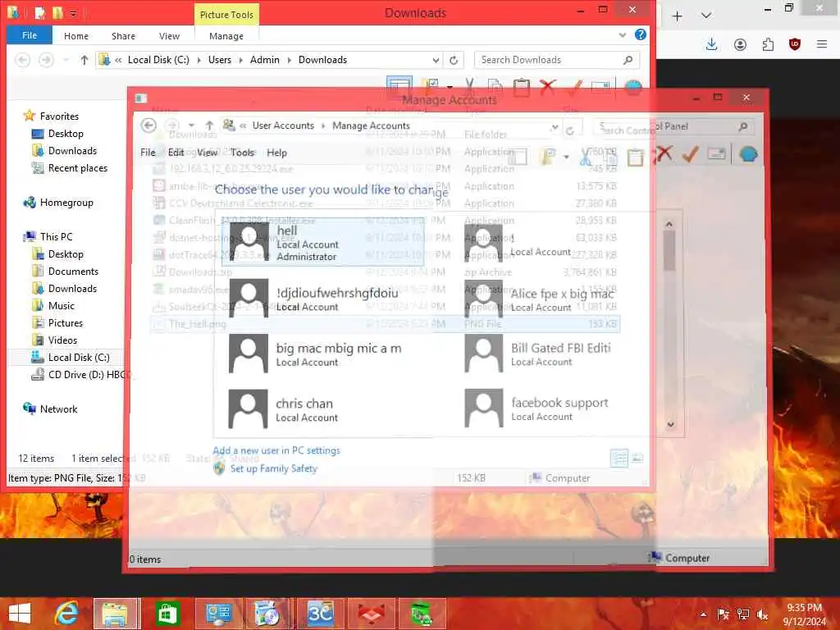
Task: Open the Edit menu in Manage Accounts
Action: pos(176,153)
